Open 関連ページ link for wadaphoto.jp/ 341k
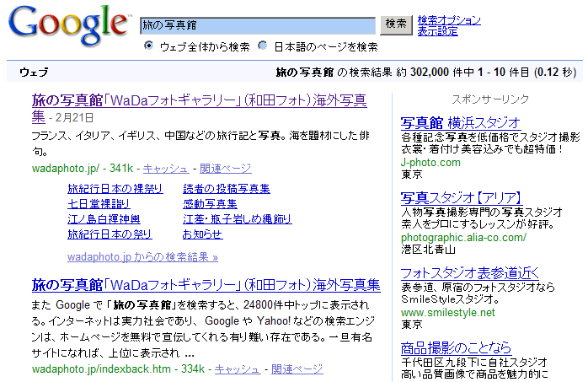Screen dimensions: 588x382 tap(226, 169)
